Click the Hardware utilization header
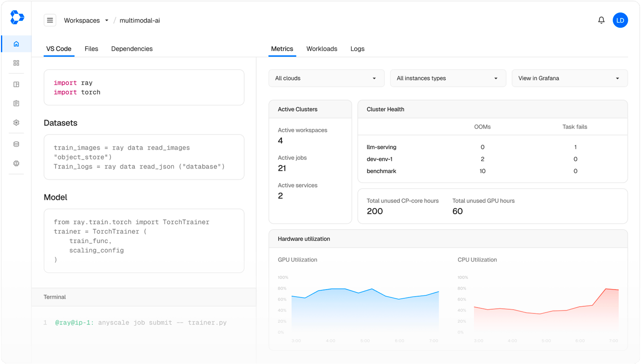Image resolution: width=641 pixels, height=364 pixels. coord(448,239)
